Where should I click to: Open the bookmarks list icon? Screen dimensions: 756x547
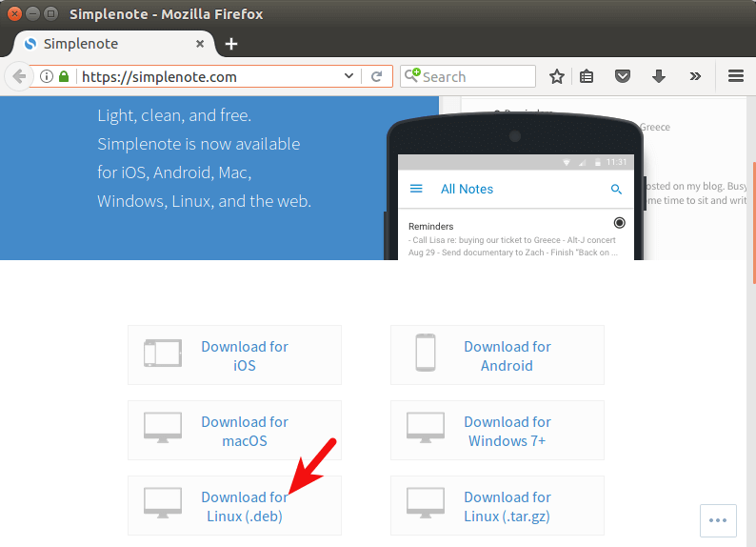point(587,76)
